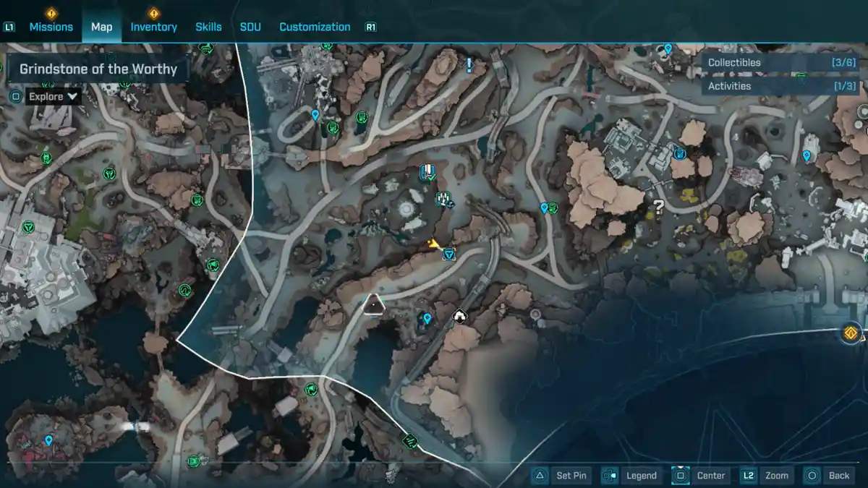Click the vending machine icon with green checkmark
The image size is (868, 488).
(x=428, y=172)
